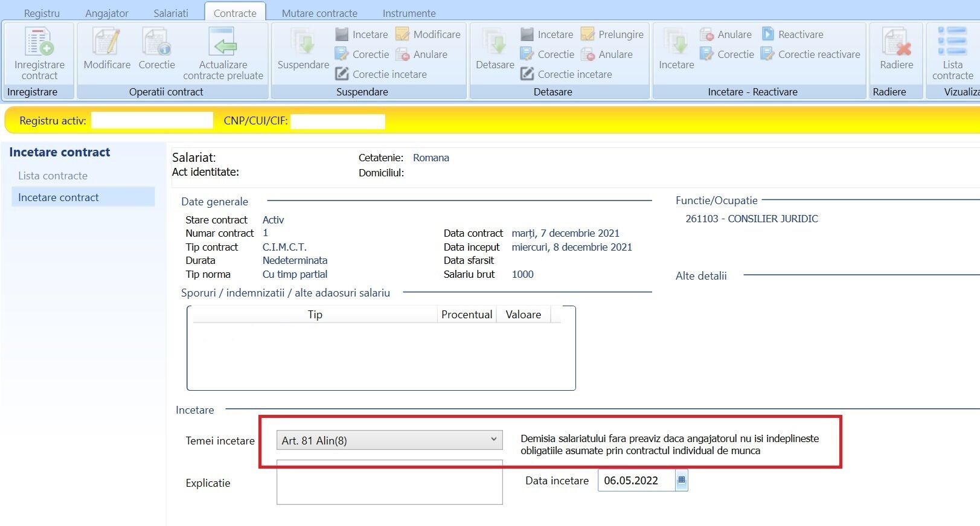This screenshot has height=526, width=980.
Task: Click Anulare in Detasare group
Action: click(x=607, y=54)
